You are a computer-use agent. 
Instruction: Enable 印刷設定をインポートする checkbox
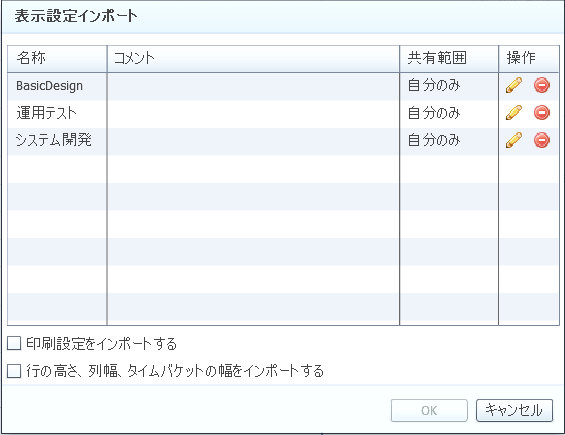tap(14, 343)
